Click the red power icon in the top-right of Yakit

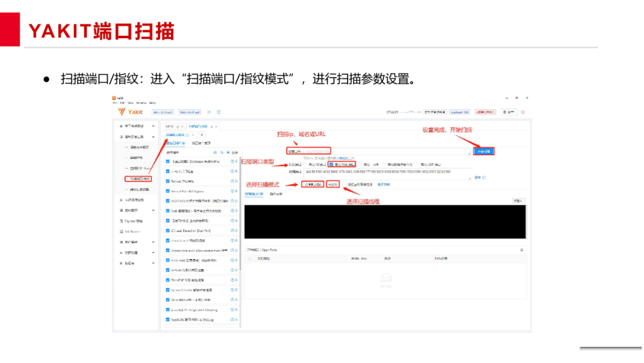pos(523,112)
